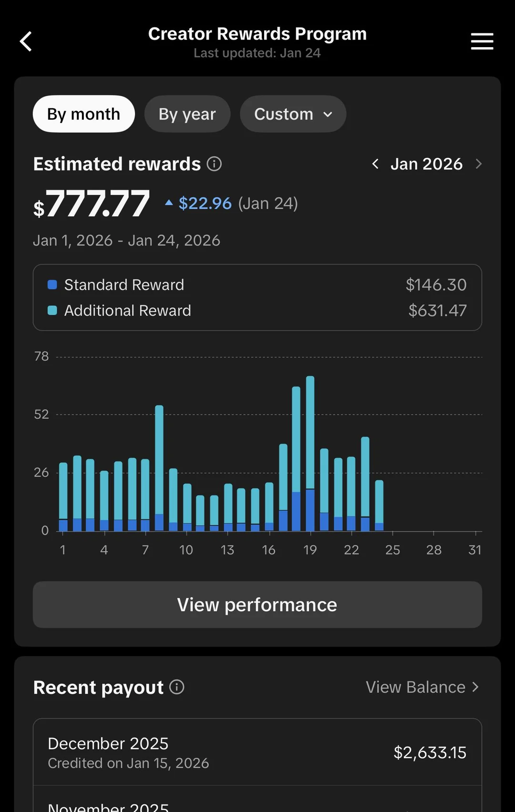Screen dimensions: 515x812
Task: Tap the Standard Reward blue swatch
Action: tap(52, 285)
